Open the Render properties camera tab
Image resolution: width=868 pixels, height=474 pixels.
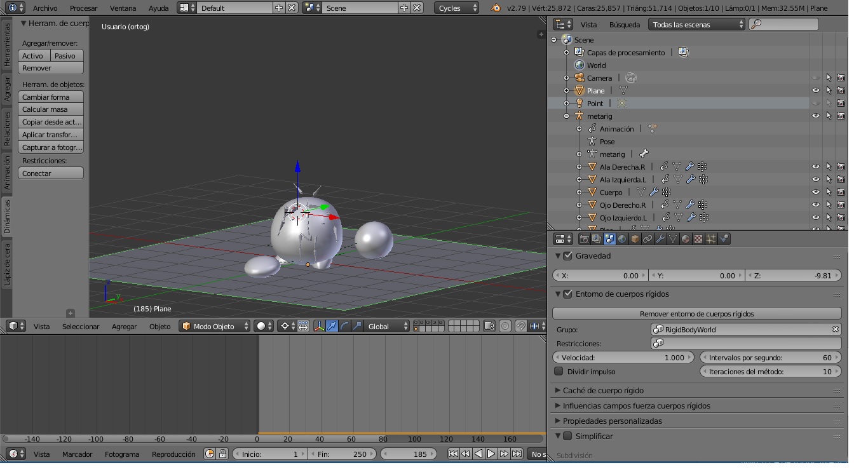[x=584, y=239]
